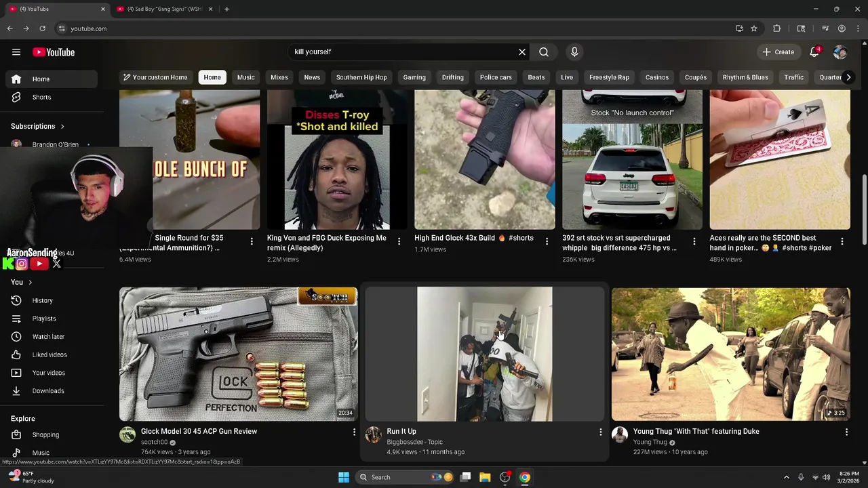Screen dimensions: 868x488
Task: Open the Biggbossdee - Topic channel link
Action: [414, 442]
